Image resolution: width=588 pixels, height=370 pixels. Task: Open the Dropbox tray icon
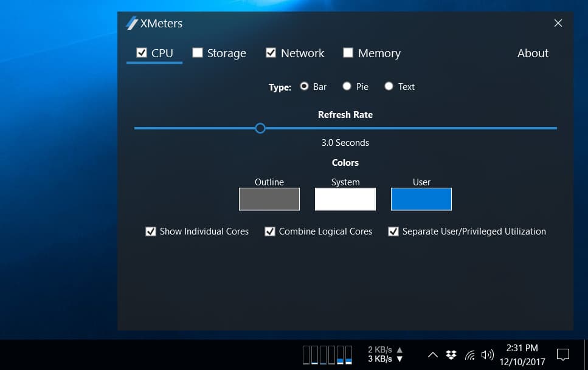tap(451, 355)
